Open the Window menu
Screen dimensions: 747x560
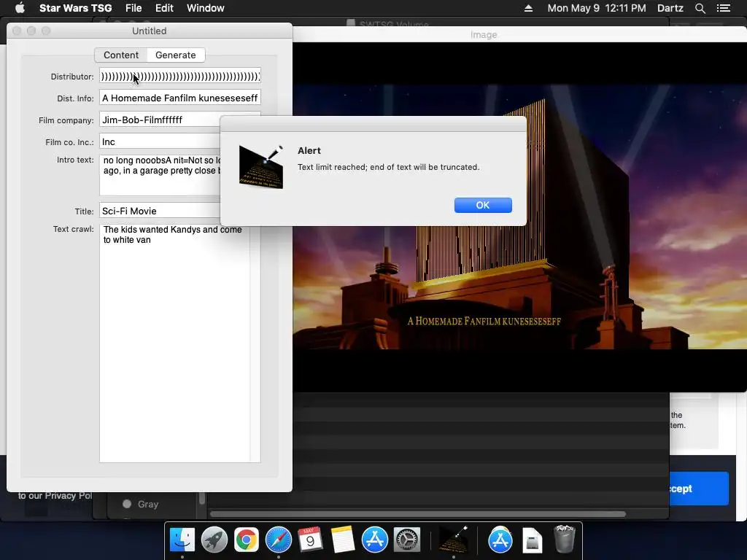(x=205, y=8)
